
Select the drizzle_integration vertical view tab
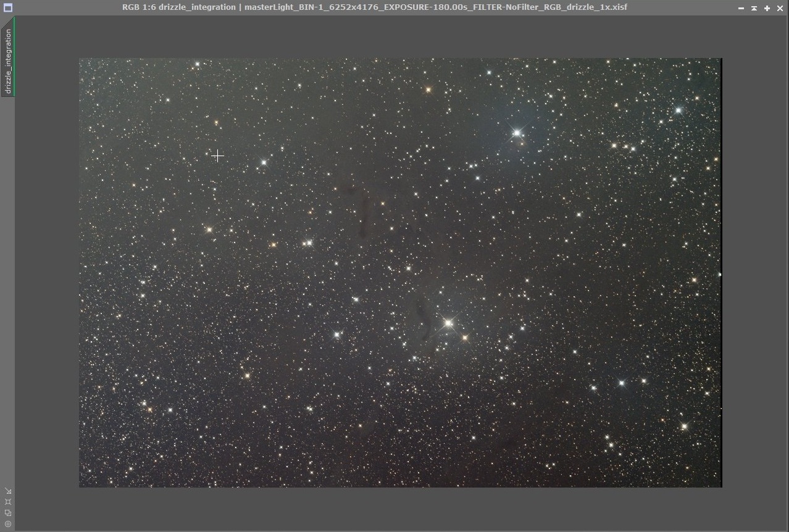point(8,61)
